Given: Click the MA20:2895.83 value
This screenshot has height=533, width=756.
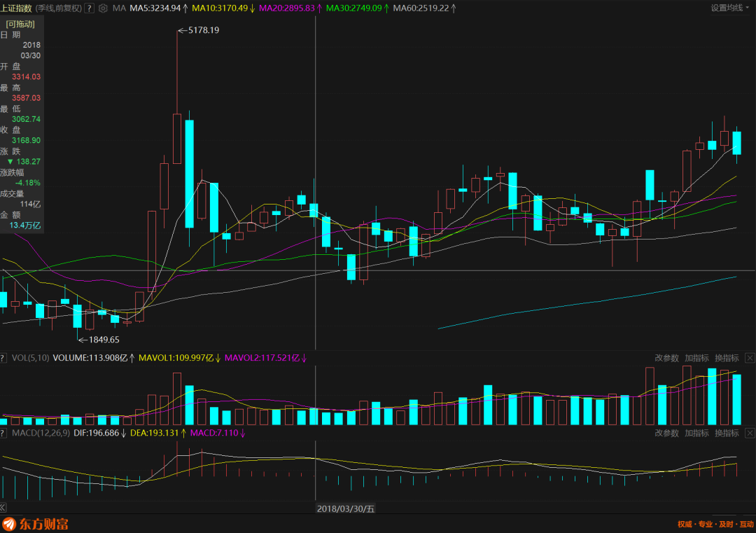Looking at the screenshot, I should tap(287, 8).
